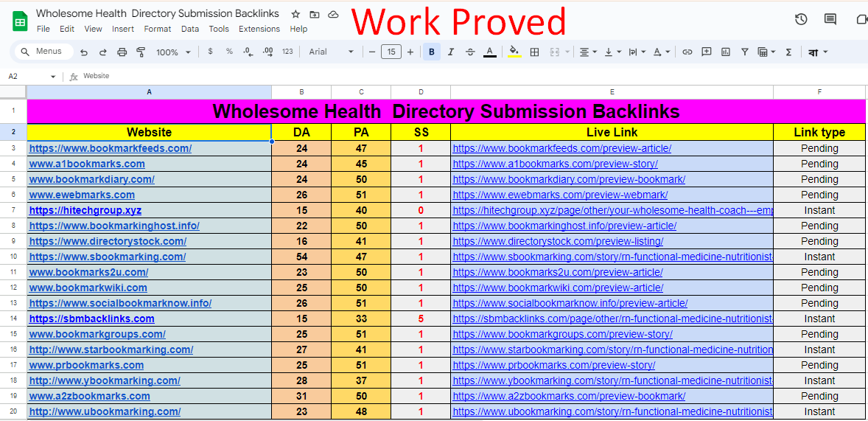This screenshot has height=421, width=868.
Task: Insert a link using toolbar icon
Action: tap(687, 52)
